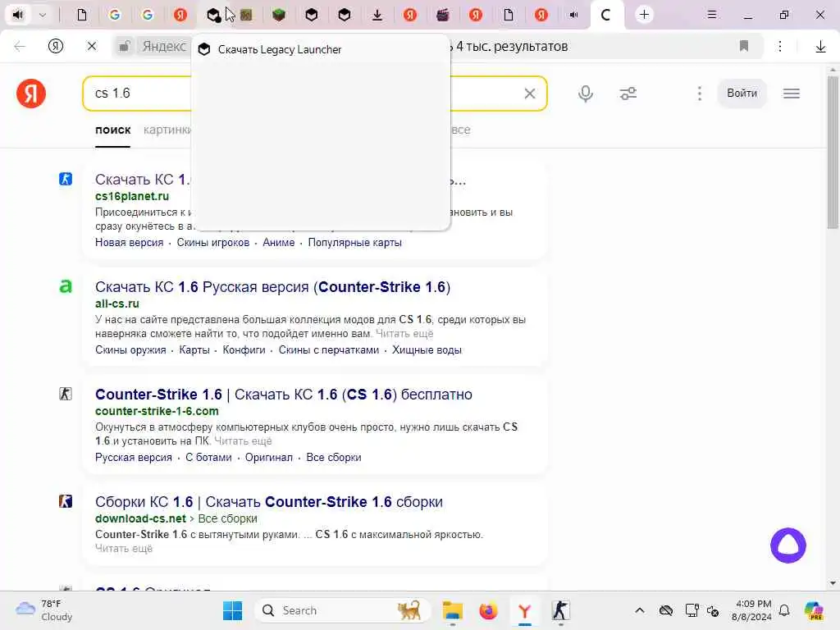This screenshot has width=840, height=630.
Task: Open the Counter-Strike taskbar icon
Action: [x=560, y=610]
